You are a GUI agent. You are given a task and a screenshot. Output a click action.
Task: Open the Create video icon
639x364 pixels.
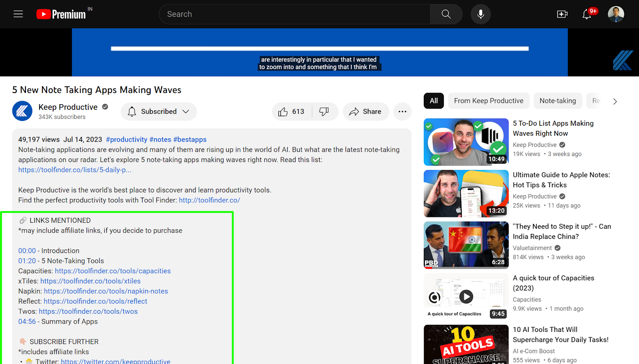tap(562, 14)
